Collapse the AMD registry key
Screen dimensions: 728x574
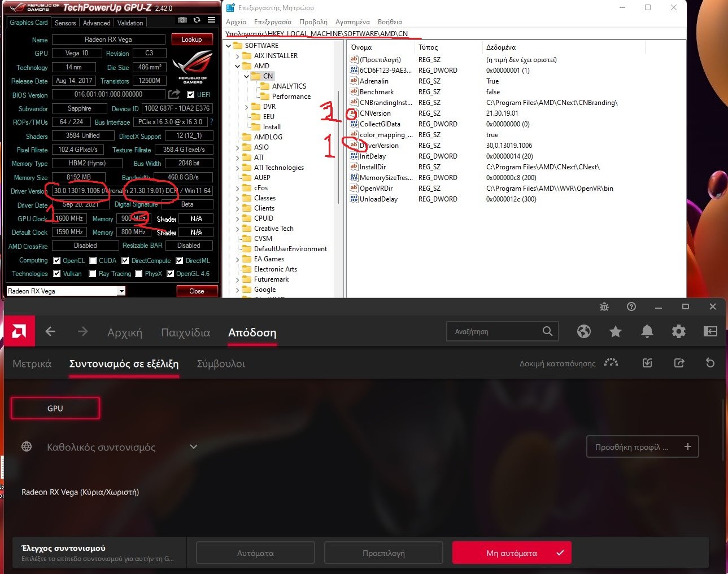pyautogui.click(x=238, y=66)
